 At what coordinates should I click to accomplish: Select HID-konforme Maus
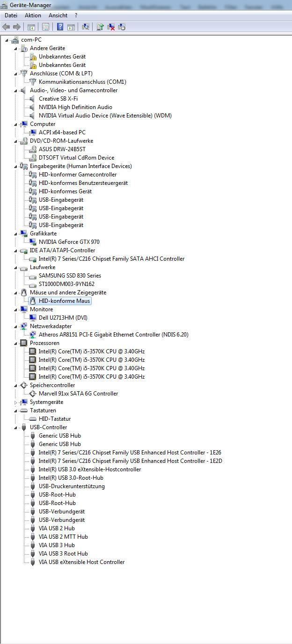point(65,301)
